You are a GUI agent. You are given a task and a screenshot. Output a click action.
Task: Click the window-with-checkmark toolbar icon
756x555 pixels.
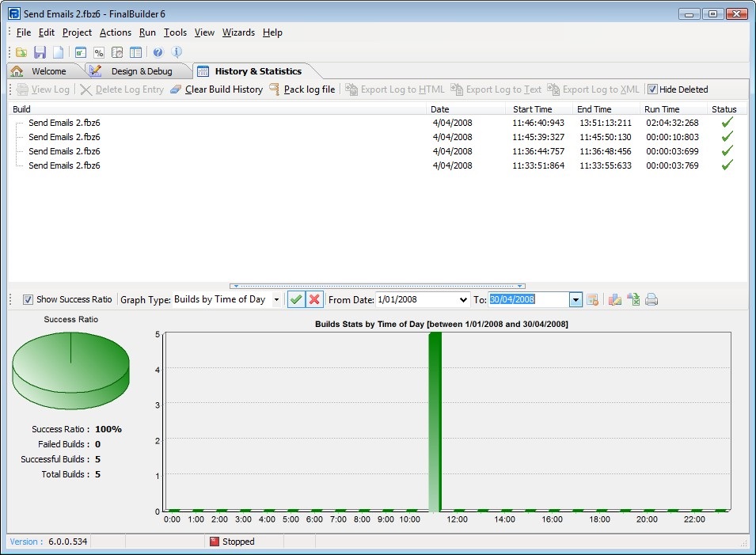tap(81, 52)
